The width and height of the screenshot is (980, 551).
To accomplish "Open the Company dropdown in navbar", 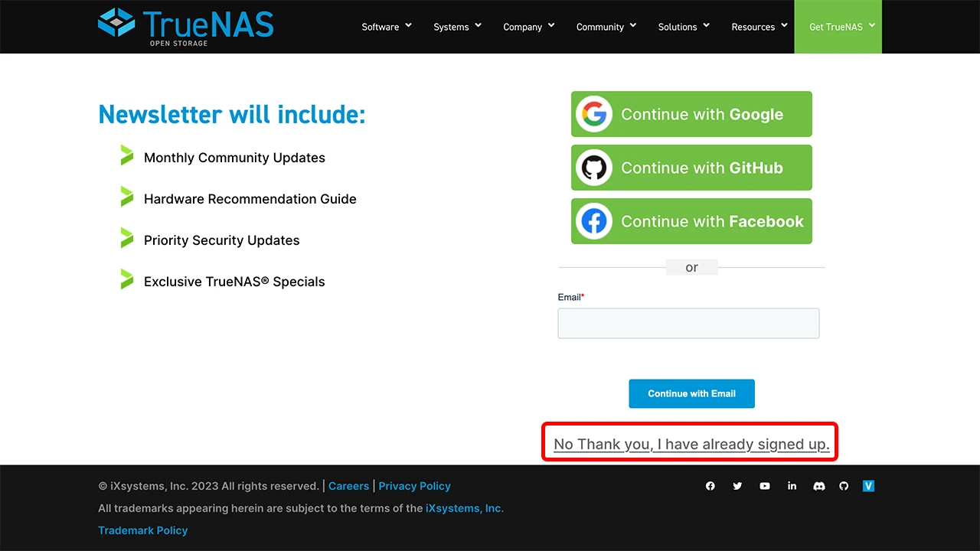I will point(528,27).
